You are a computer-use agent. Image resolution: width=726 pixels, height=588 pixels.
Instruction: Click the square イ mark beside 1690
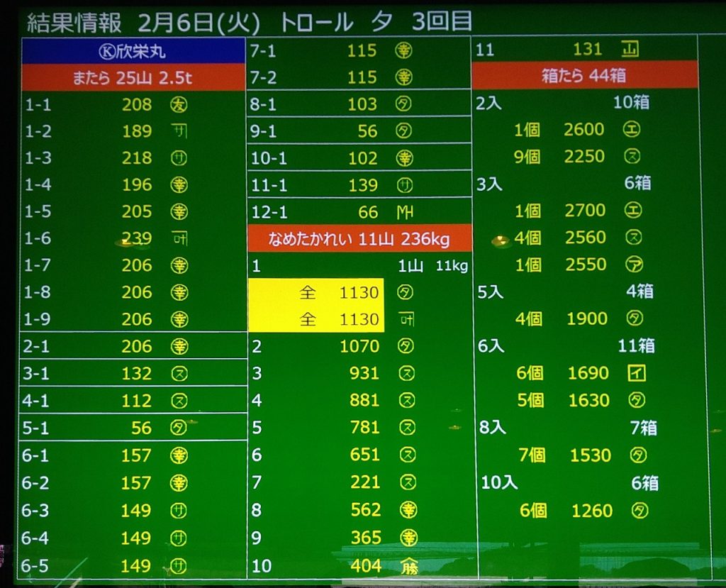pyautogui.click(x=637, y=373)
